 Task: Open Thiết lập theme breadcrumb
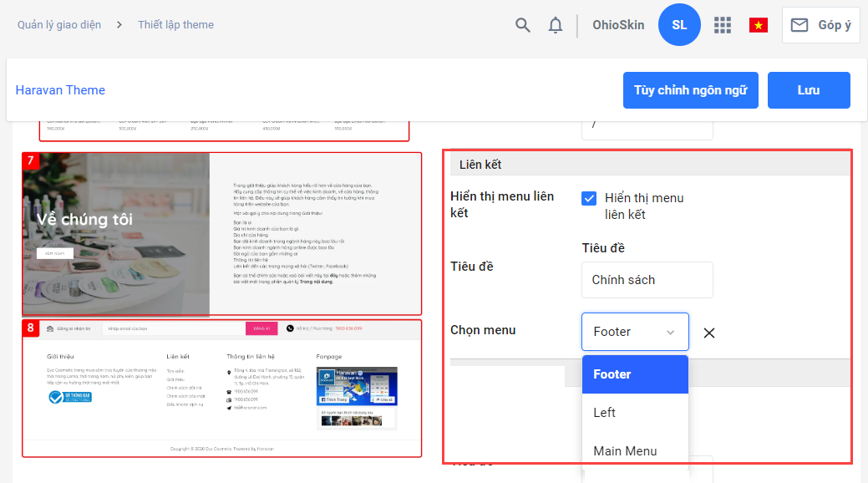[x=175, y=25]
